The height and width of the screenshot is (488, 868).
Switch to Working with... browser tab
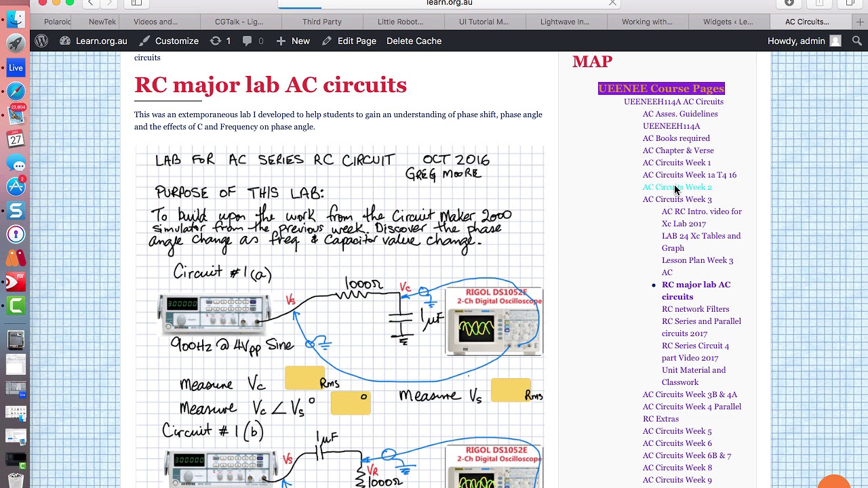point(647,22)
